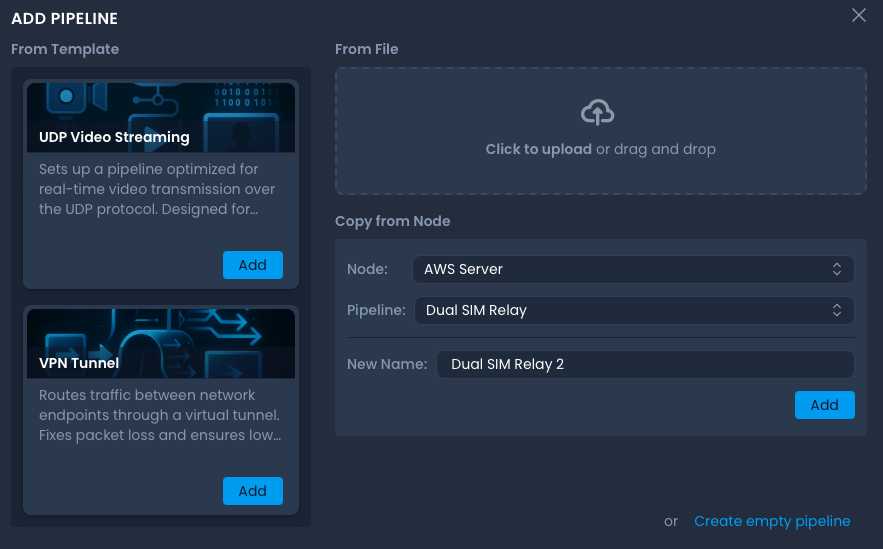
Task: Click the "New Name:" field label
Action: (387, 364)
